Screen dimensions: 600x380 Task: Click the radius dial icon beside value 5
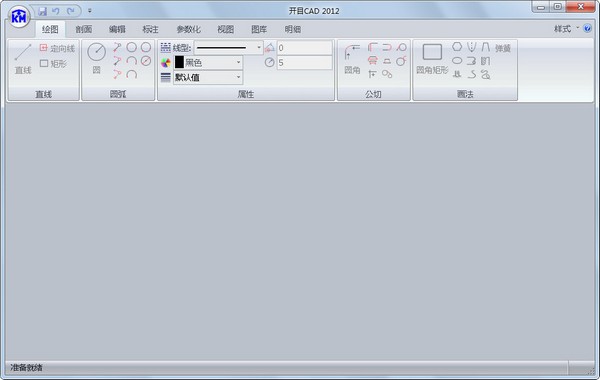tap(270, 62)
